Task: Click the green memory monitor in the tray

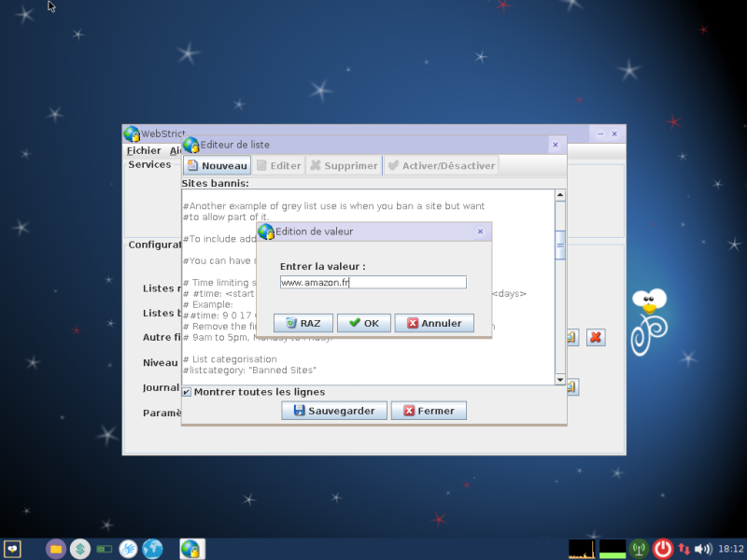Action: 613,549
